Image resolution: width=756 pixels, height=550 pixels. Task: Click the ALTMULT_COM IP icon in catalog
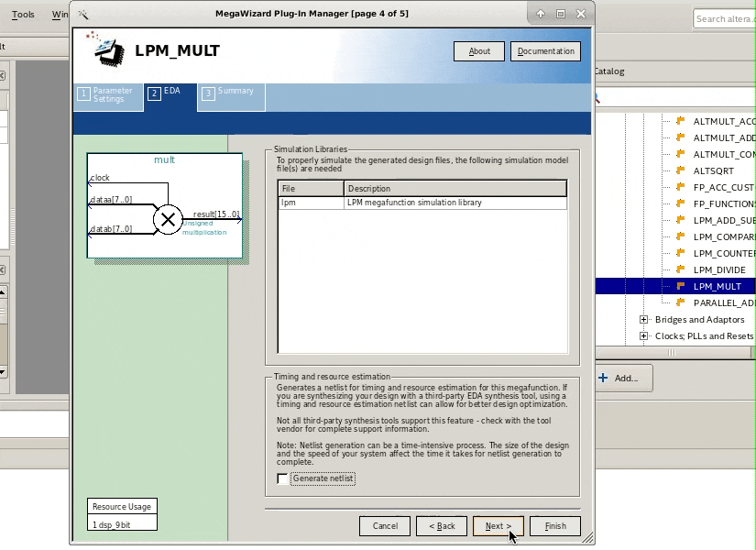tap(681, 154)
